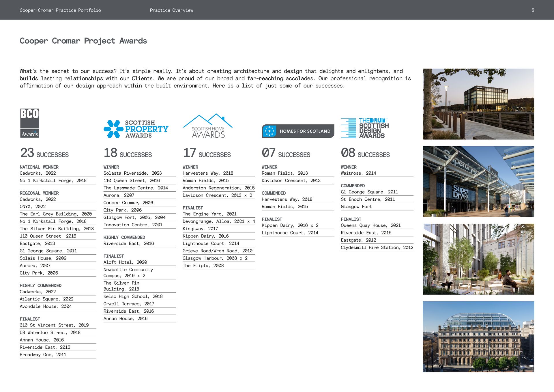Select the 'Eastgate, 2013' entry
This screenshot has height=392, width=554.
[37, 244]
